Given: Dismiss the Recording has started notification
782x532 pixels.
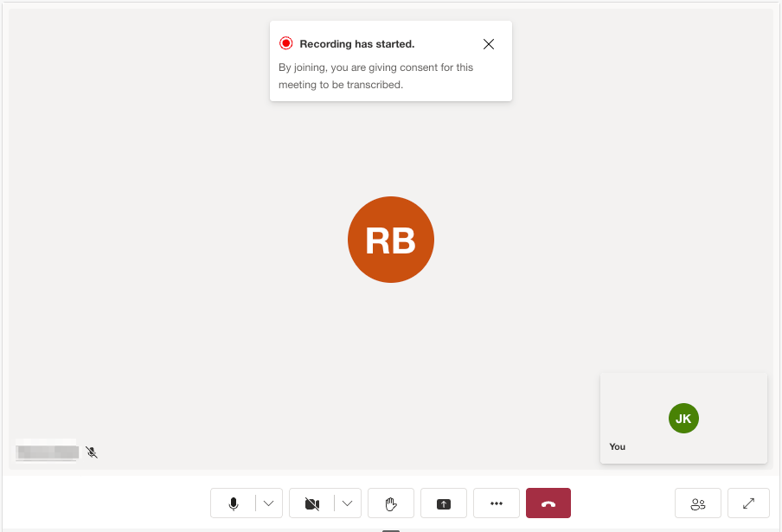Looking at the screenshot, I should click(x=489, y=44).
